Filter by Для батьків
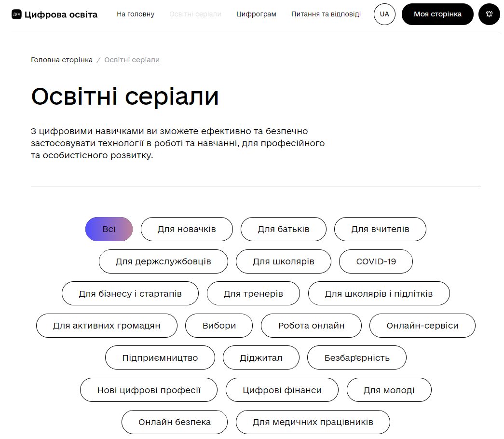The width and height of the screenshot is (504, 439). tap(284, 229)
